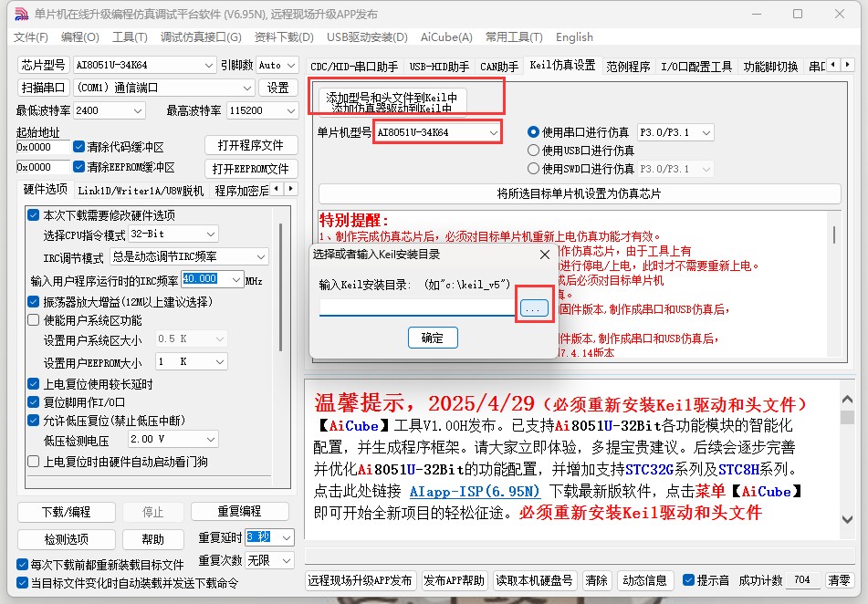Open CPU指令模式 32-Bit dropdown

click(x=173, y=234)
